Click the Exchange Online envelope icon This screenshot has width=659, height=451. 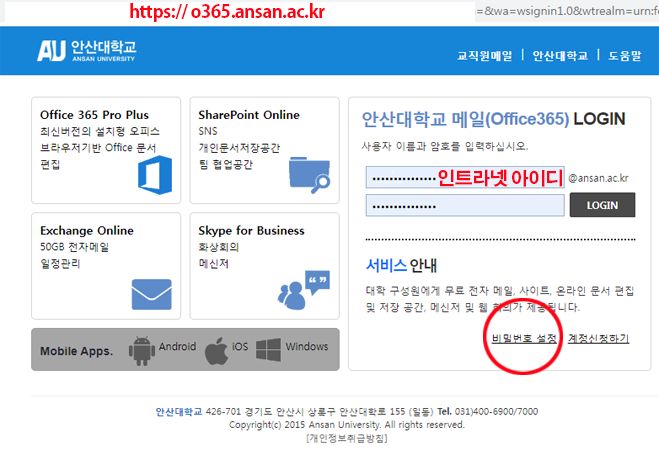151,294
